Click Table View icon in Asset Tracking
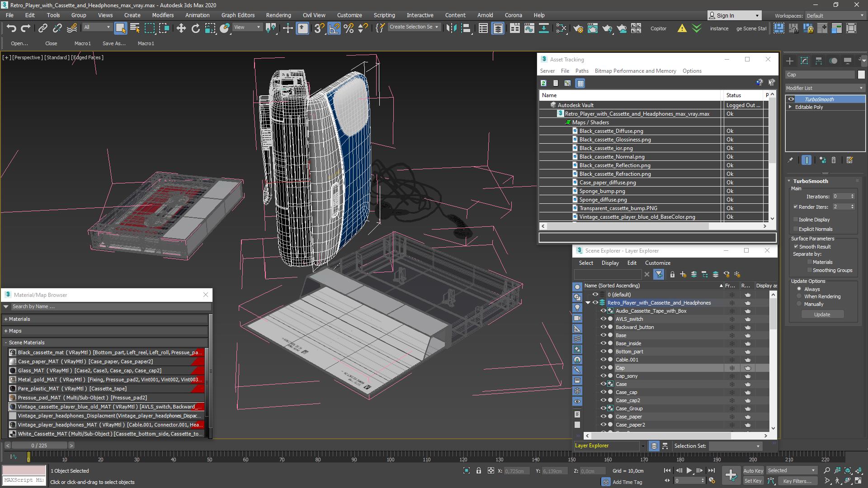 coord(580,83)
